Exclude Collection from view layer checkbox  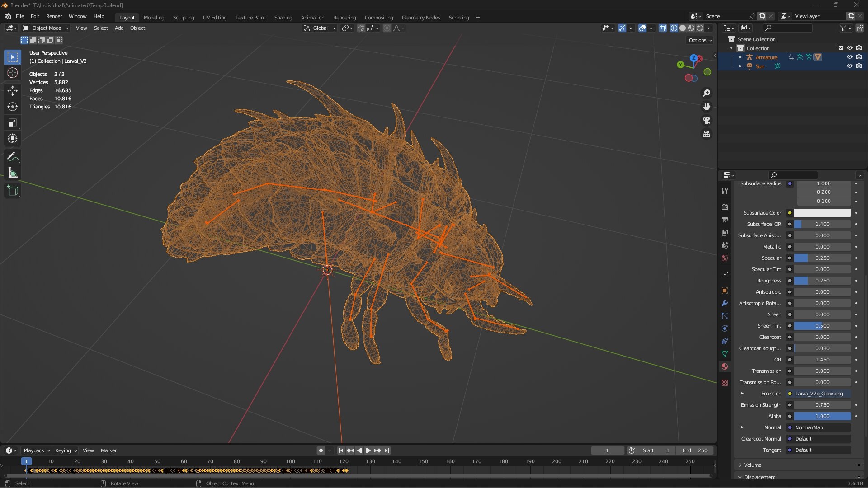pos(841,48)
